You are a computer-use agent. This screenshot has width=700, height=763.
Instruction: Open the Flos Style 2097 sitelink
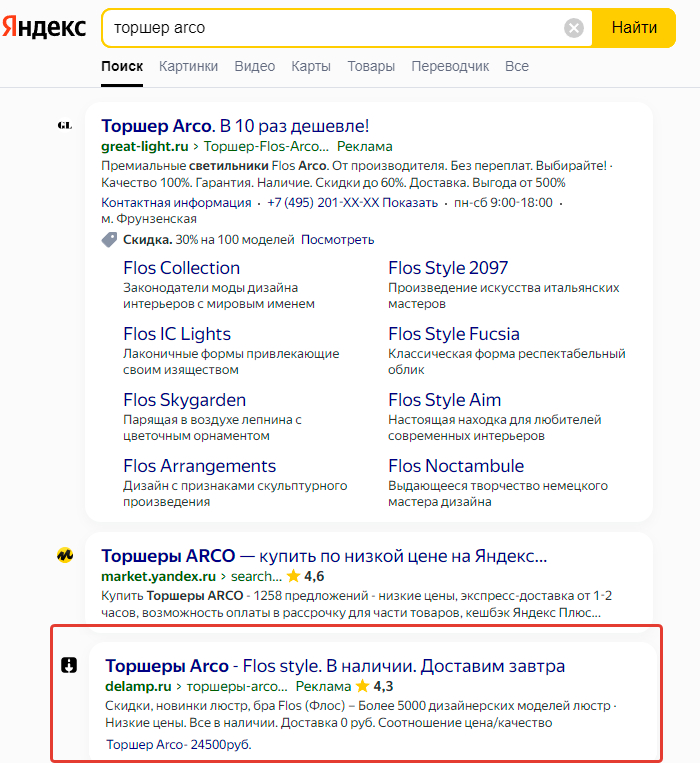point(448,268)
